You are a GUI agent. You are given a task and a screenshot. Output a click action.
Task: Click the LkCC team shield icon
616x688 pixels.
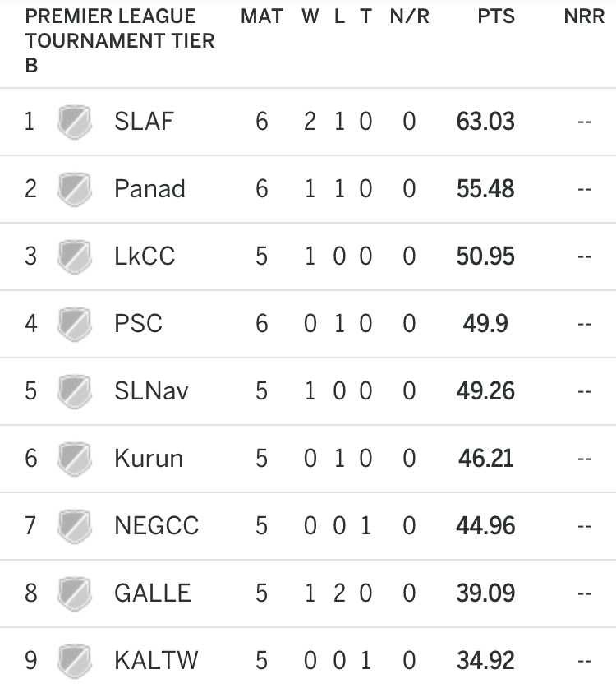[x=75, y=256]
